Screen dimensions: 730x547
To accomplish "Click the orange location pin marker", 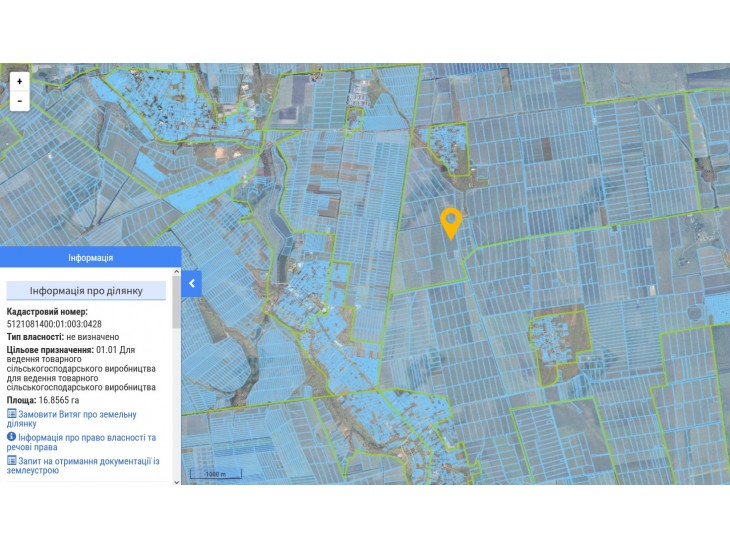I will [451, 224].
